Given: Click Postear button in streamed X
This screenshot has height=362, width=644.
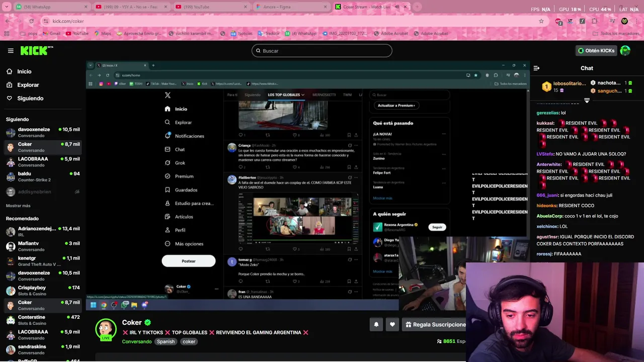Looking at the screenshot, I should (189, 261).
